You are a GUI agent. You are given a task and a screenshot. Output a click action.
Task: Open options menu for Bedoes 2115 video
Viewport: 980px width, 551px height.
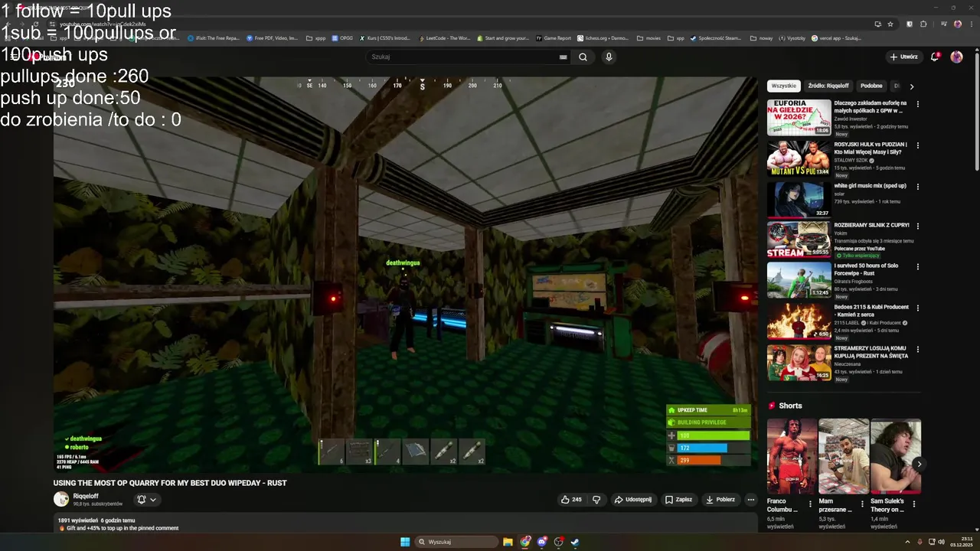click(917, 308)
